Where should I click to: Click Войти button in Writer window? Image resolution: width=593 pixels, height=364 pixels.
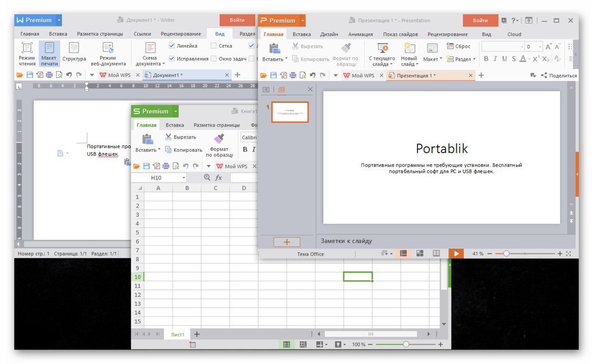237,20
